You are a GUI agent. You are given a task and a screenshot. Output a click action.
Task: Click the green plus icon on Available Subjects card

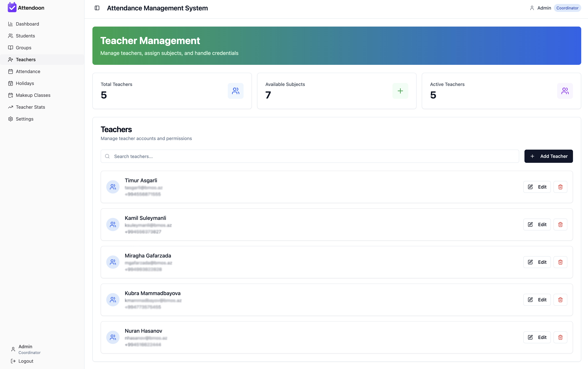(400, 91)
